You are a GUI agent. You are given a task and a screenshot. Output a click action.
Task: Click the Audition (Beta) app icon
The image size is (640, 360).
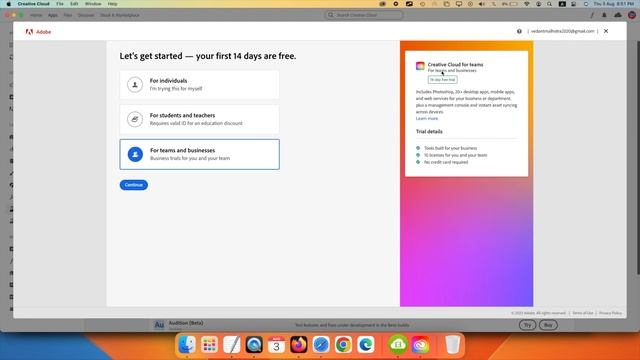tap(159, 325)
